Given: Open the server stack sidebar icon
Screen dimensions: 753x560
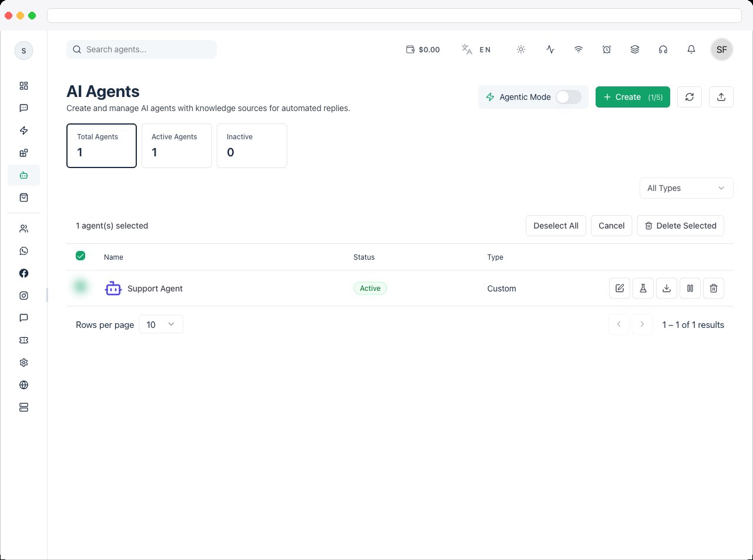Looking at the screenshot, I should (x=23, y=407).
